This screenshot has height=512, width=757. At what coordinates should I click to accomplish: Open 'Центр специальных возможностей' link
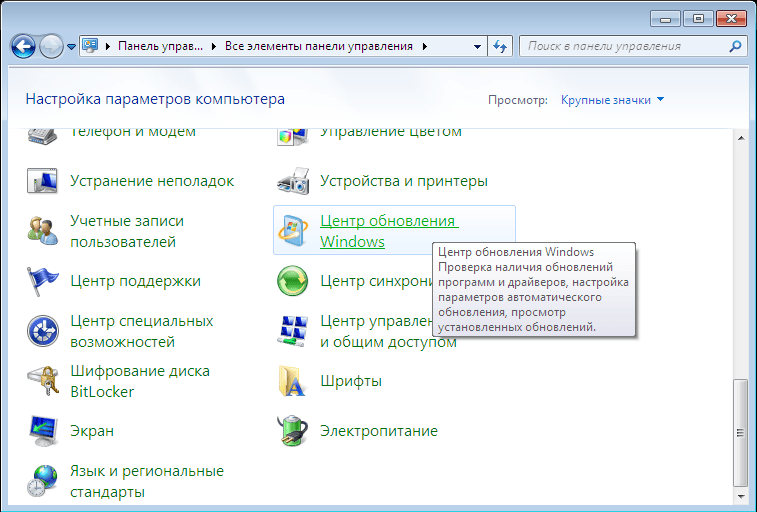pyautogui.click(x=142, y=331)
